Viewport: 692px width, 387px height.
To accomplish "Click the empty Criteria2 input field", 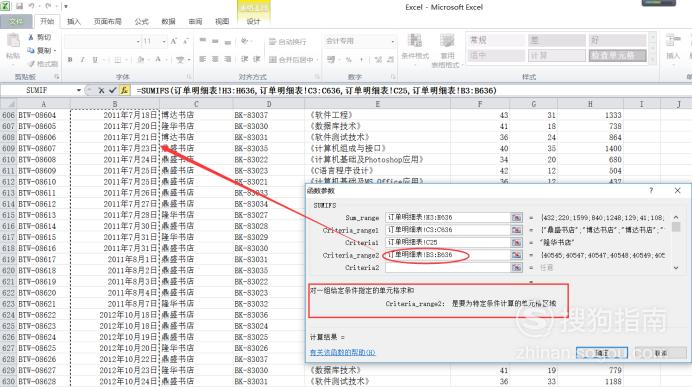I will click(448, 267).
